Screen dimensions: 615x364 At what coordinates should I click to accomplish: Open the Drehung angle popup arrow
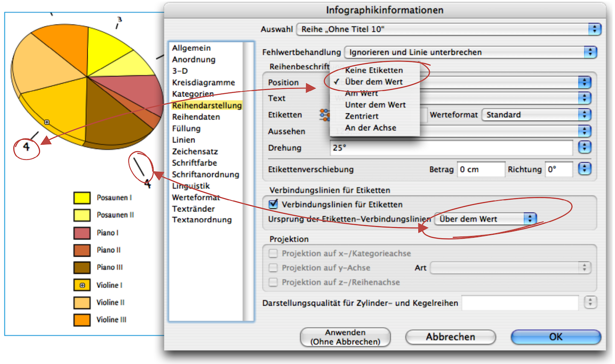point(585,147)
